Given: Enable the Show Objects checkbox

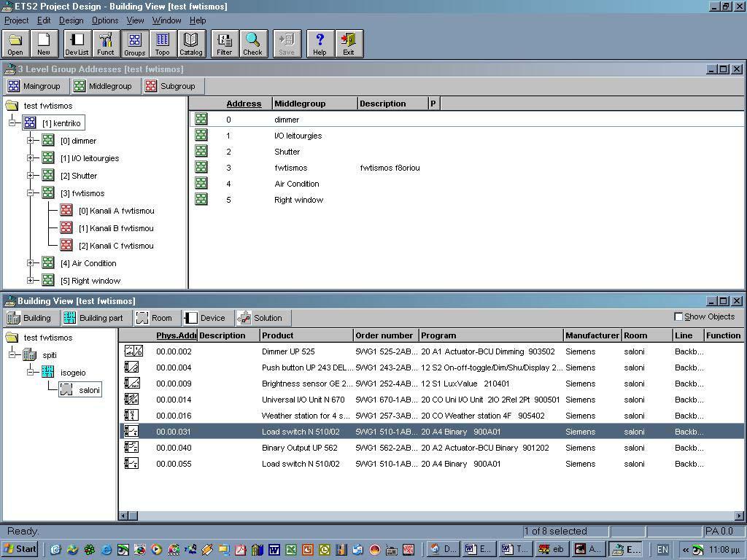Looking at the screenshot, I should click(678, 316).
